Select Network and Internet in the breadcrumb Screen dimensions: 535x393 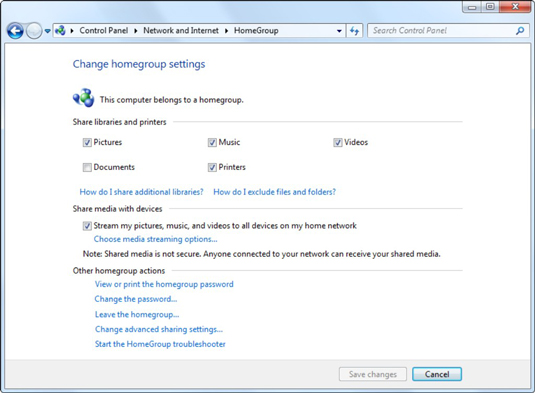tap(181, 31)
